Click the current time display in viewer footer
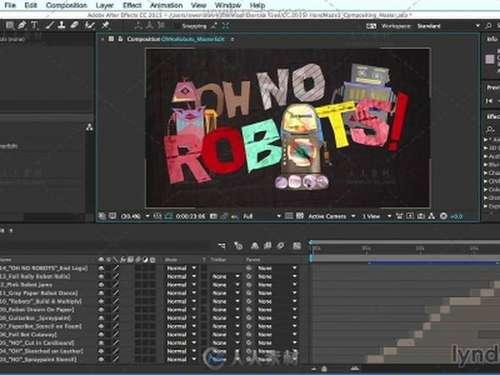The width and height of the screenshot is (500, 375). tap(191, 216)
